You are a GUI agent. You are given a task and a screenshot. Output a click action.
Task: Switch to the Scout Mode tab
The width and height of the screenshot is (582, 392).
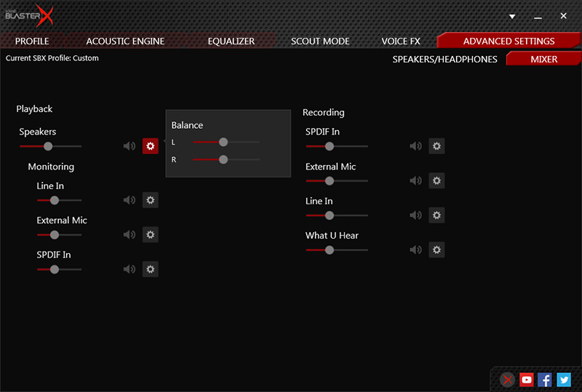point(320,41)
